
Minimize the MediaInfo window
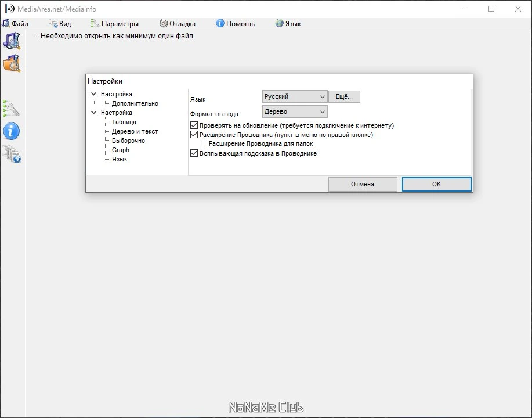[x=465, y=9]
